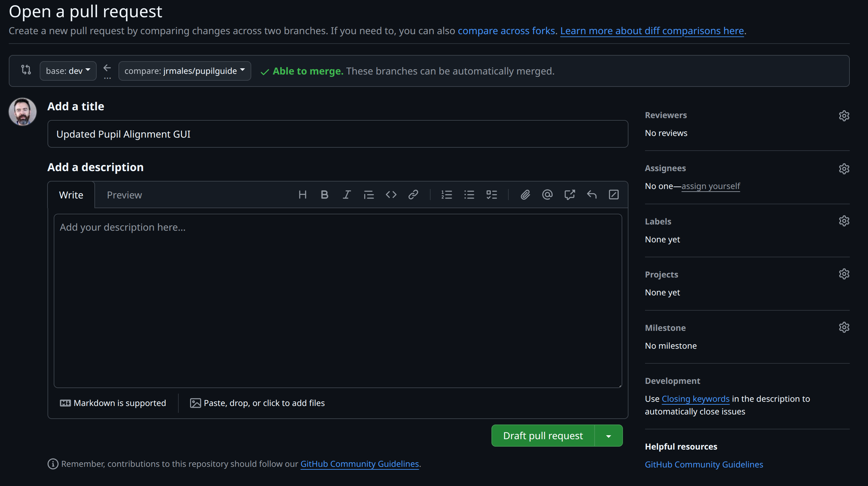This screenshot has height=486, width=868.
Task: Open the Labels settings gear
Action: (x=844, y=221)
